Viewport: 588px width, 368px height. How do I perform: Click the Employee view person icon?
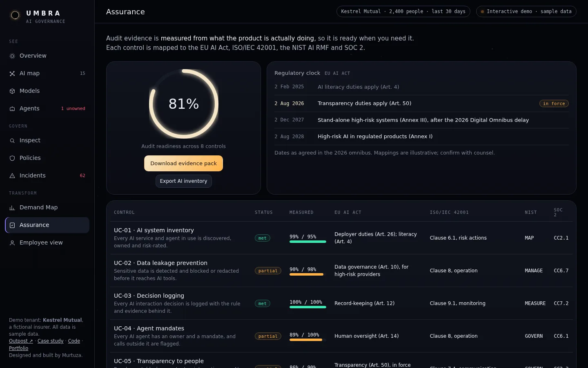12,243
